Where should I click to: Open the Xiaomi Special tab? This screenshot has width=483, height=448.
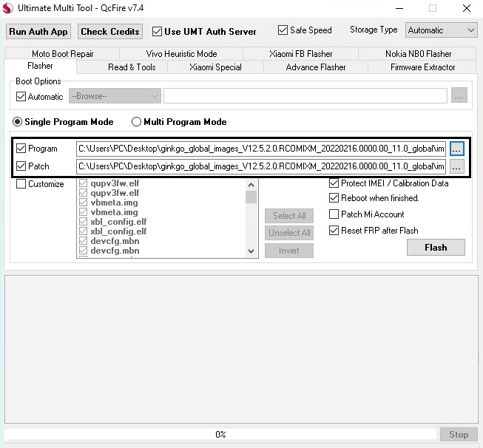[215, 67]
